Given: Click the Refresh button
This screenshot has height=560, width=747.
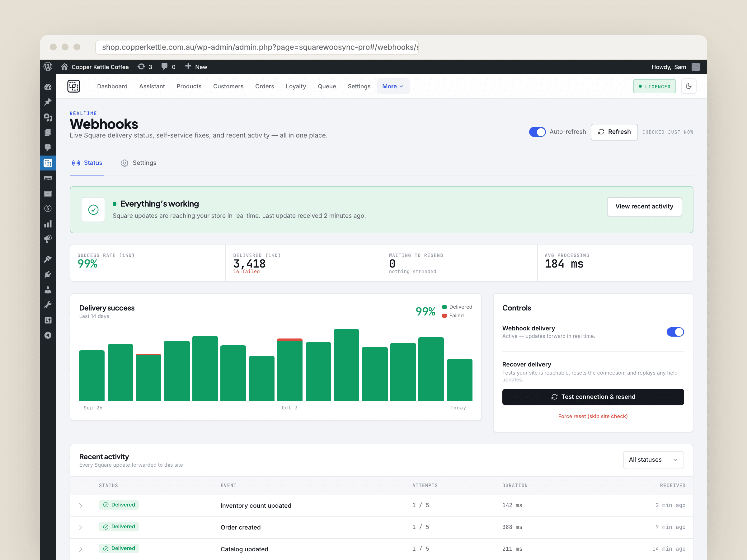Looking at the screenshot, I should coord(614,132).
